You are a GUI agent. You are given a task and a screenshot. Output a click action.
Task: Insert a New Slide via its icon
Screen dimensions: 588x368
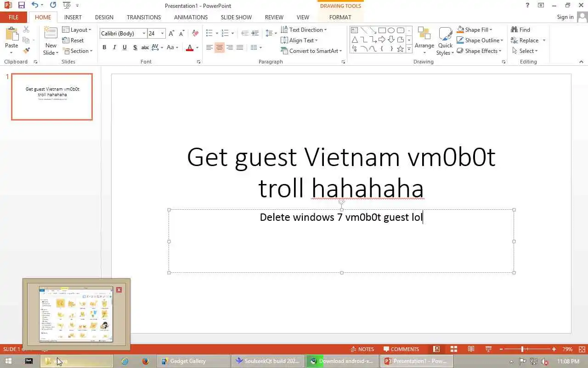51,34
